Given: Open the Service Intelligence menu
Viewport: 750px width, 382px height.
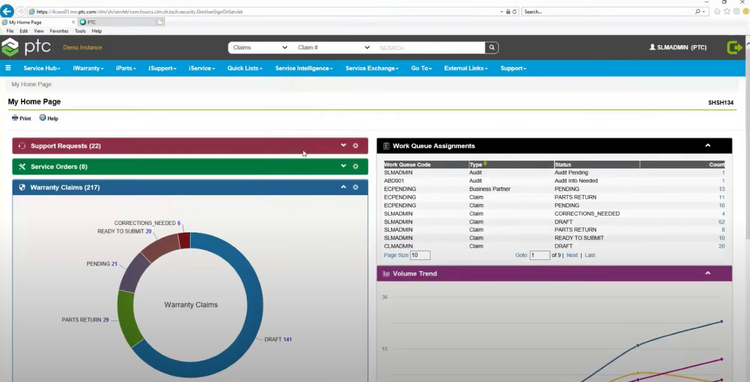Looking at the screenshot, I should (304, 68).
